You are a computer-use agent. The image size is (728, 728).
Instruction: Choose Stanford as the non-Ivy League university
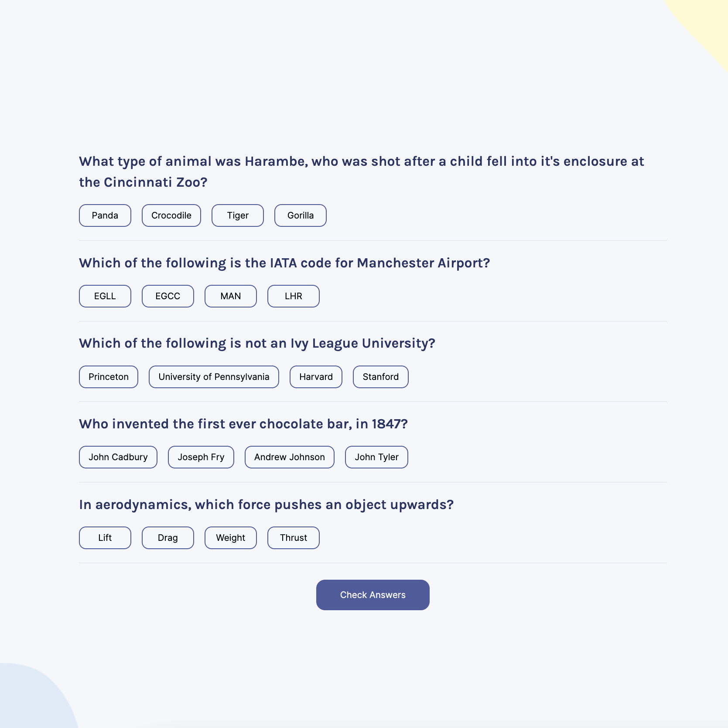click(x=380, y=377)
